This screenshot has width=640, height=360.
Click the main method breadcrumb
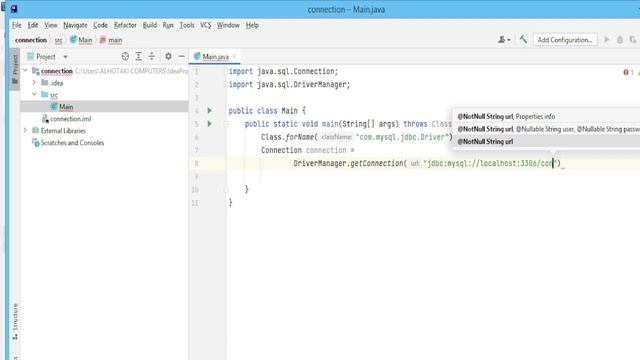click(x=111, y=40)
